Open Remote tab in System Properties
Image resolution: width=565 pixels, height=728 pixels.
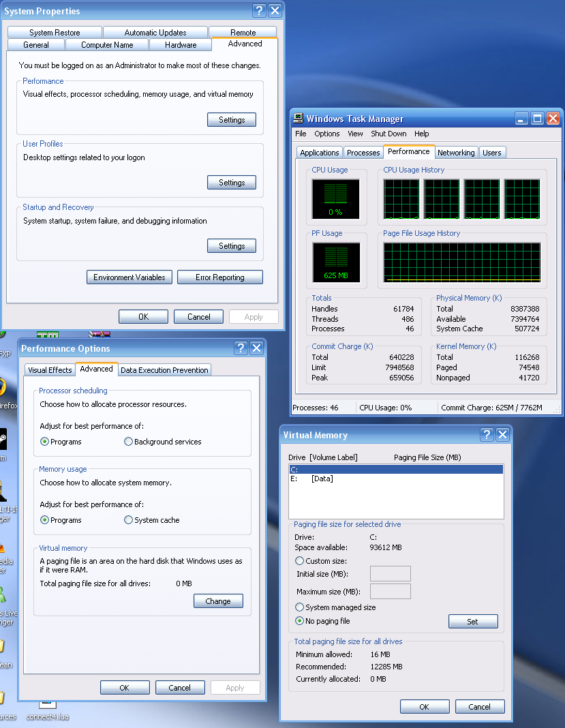pyautogui.click(x=243, y=33)
